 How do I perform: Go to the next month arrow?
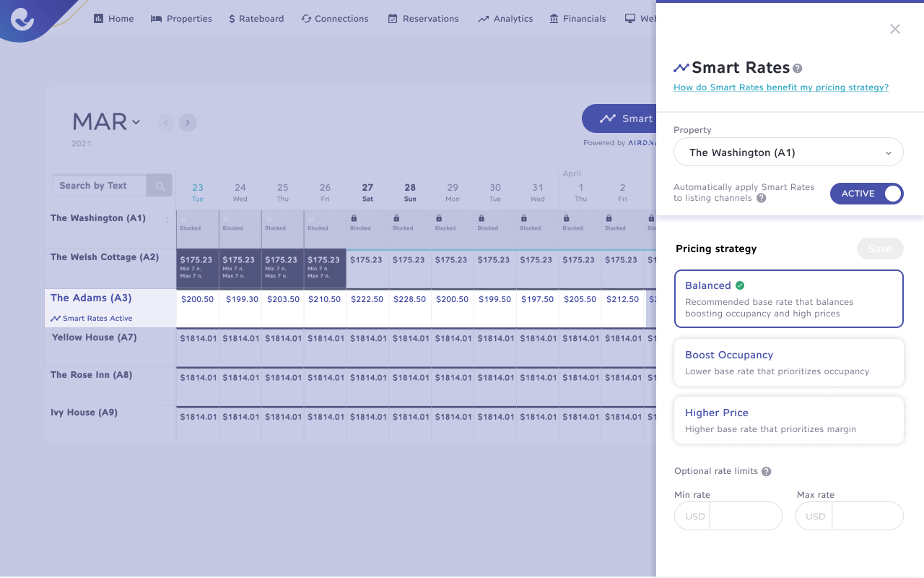tap(188, 122)
